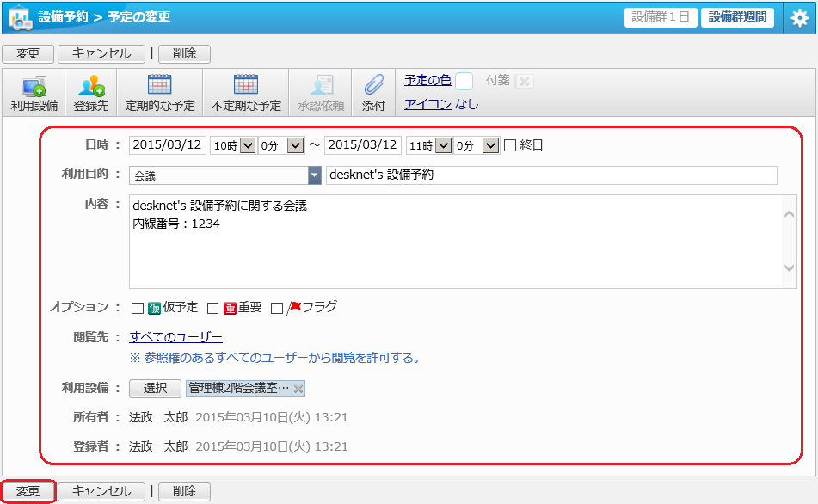Click the 内容 scrollbar up arrow
Viewport: 818px width, 504px height.
pos(790,214)
